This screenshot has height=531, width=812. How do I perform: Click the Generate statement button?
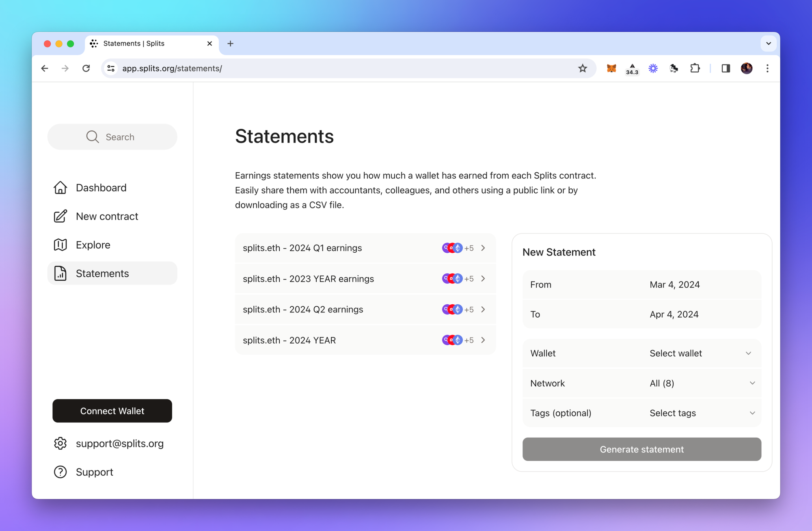pos(641,449)
